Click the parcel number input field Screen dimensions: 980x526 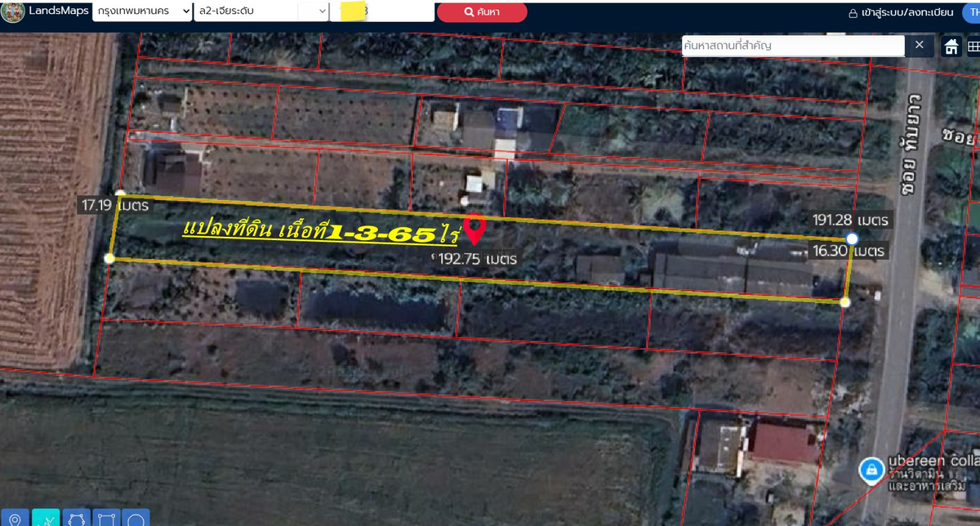[x=384, y=11]
